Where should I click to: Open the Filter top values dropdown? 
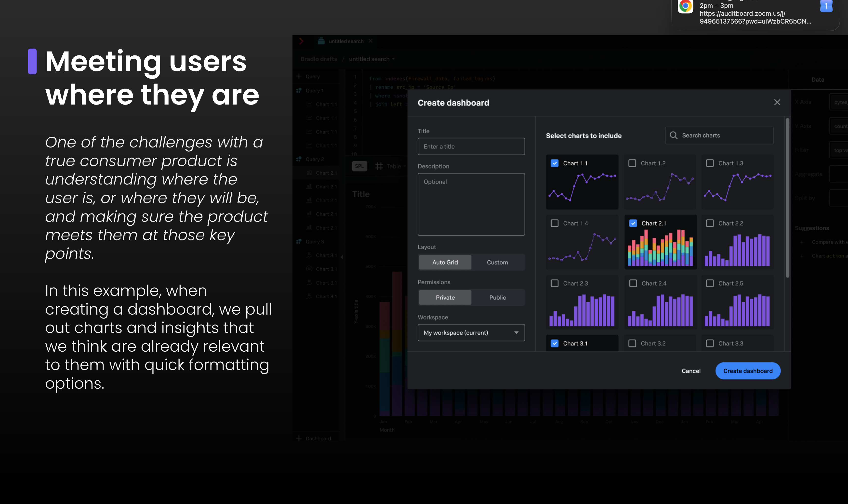point(838,150)
